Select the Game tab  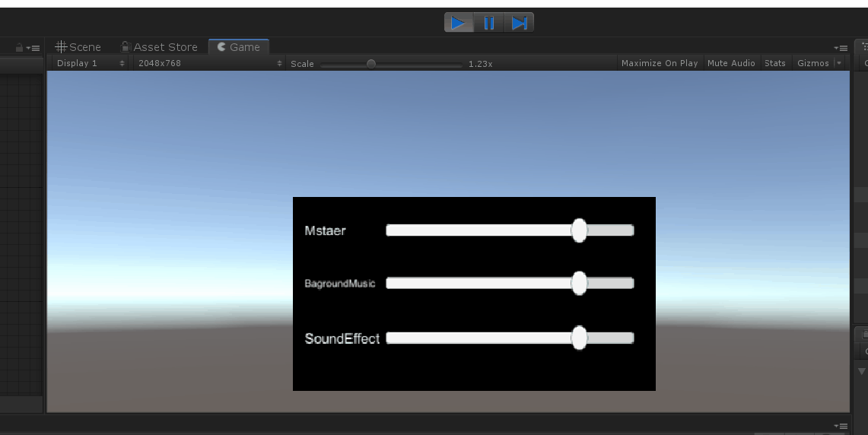click(x=239, y=47)
